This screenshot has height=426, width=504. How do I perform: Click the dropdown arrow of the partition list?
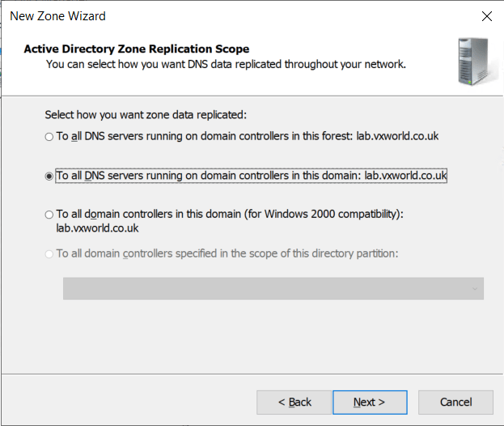tap(473, 288)
